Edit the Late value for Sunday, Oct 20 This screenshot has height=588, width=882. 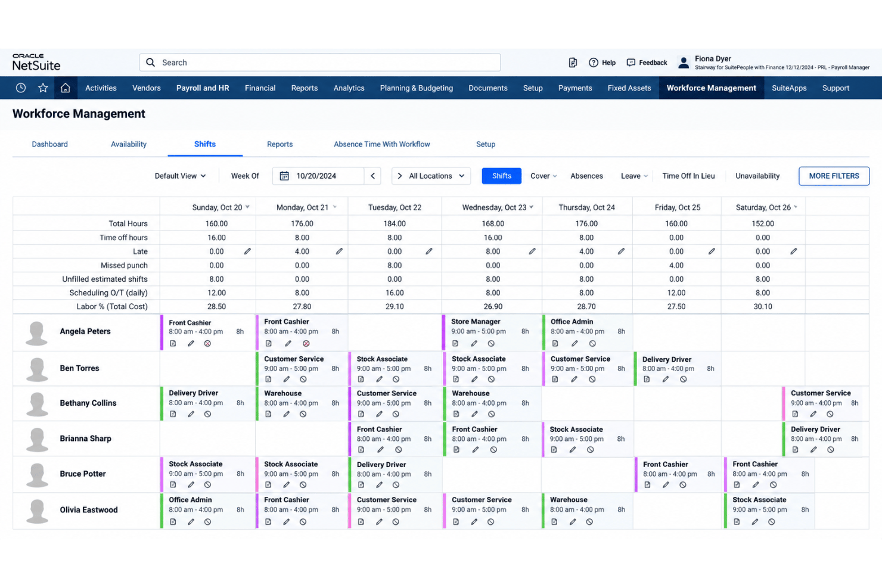pos(247,251)
